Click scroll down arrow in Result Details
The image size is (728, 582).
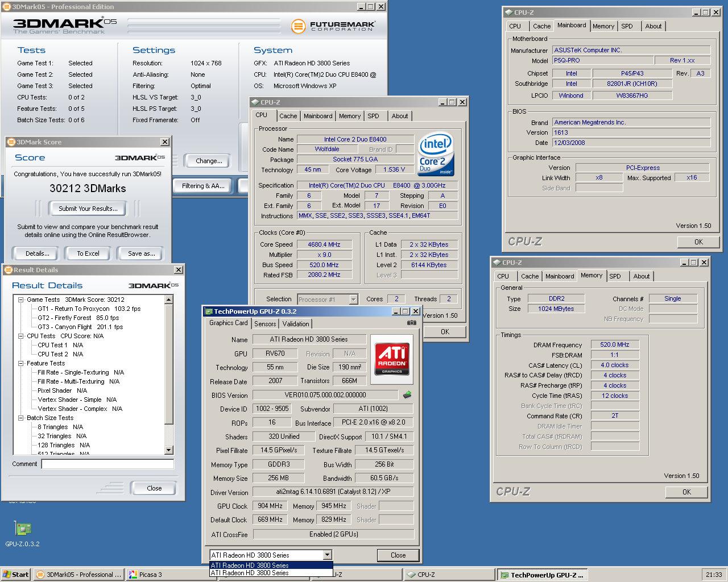168,450
